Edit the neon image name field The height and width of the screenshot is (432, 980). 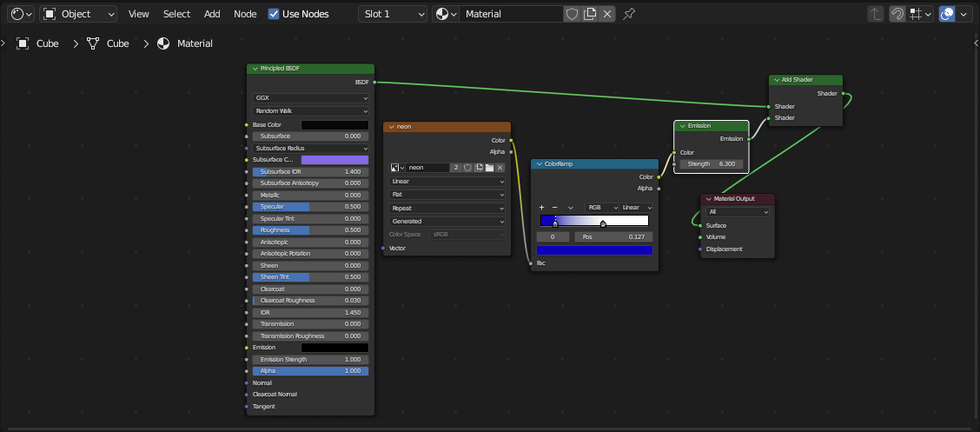[428, 168]
